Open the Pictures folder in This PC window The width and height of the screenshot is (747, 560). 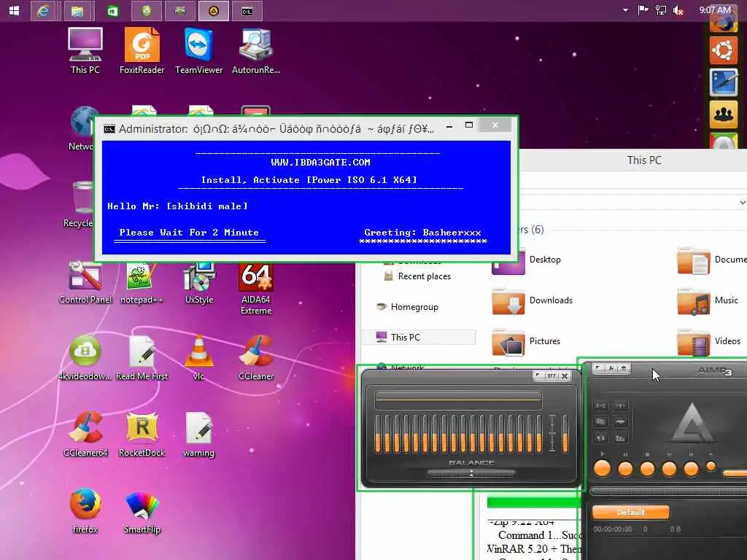click(x=527, y=341)
